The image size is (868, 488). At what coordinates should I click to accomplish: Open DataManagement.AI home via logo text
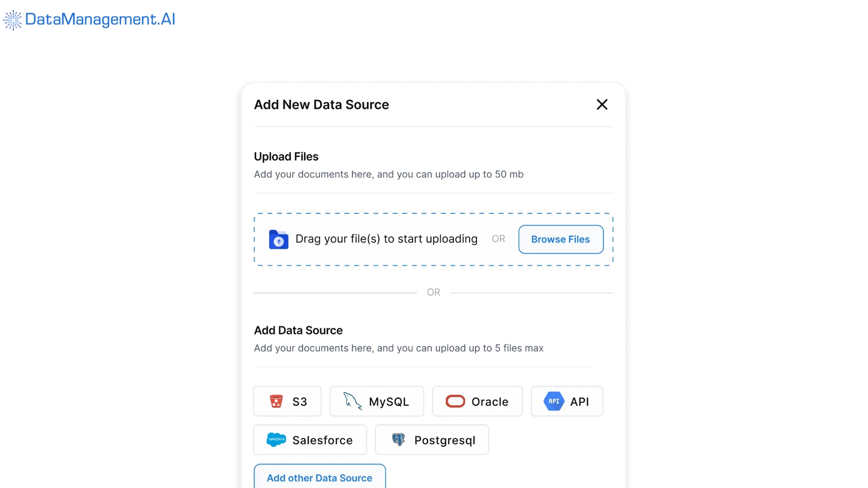tap(99, 19)
